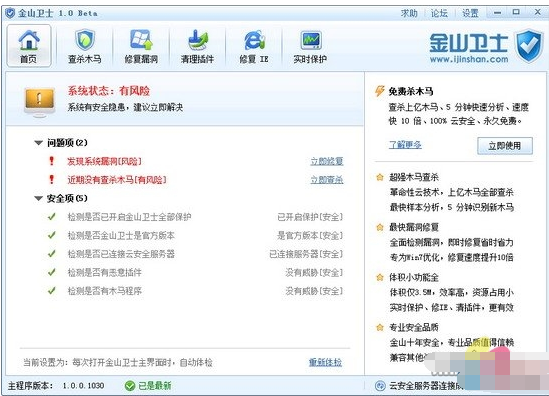Open the 求助 help menu

(x=409, y=13)
